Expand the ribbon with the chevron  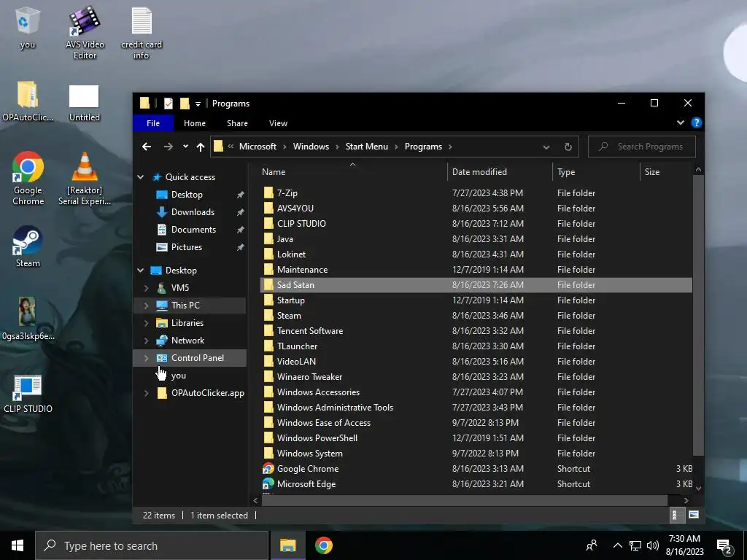681,122
